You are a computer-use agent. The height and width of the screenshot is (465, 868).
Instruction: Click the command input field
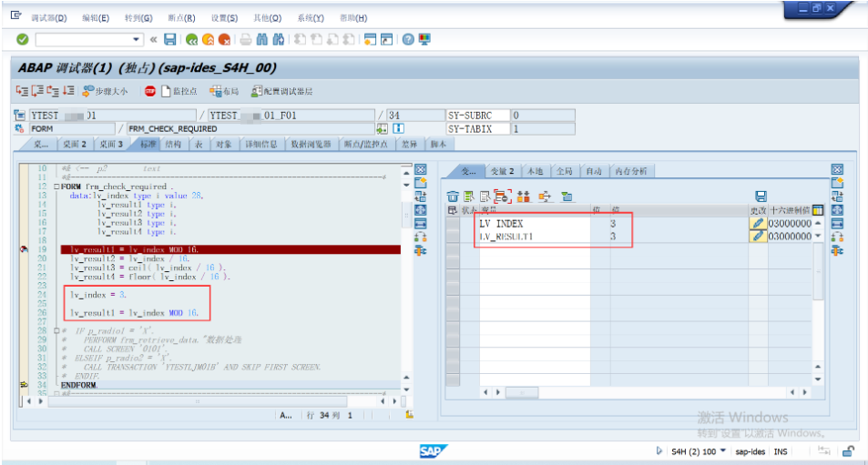pyautogui.click(x=83, y=39)
